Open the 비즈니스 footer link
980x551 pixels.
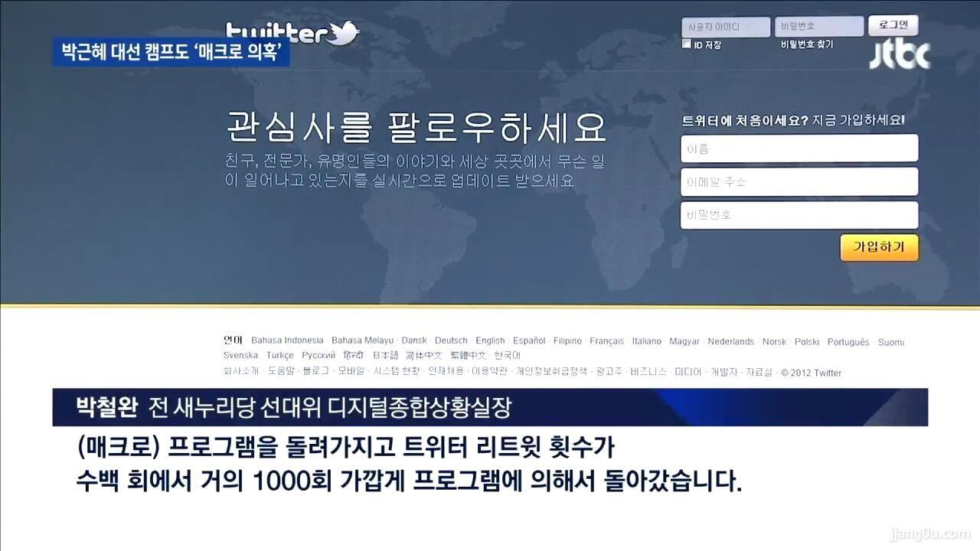pos(648,372)
